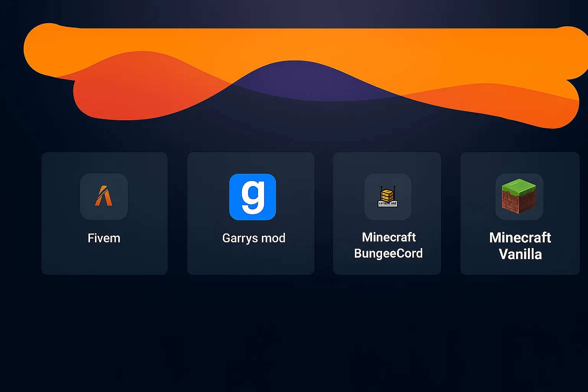Select the FiveM game icon
Image resolution: width=588 pixels, height=392 pixels.
(104, 197)
